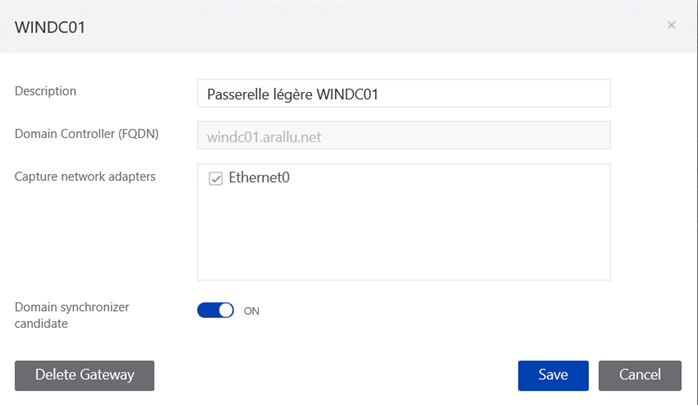The height and width of the screenshot is (405, 698).
Task: Uncheck the Ethernet0 network adapter checkbox
Action: 215,178
